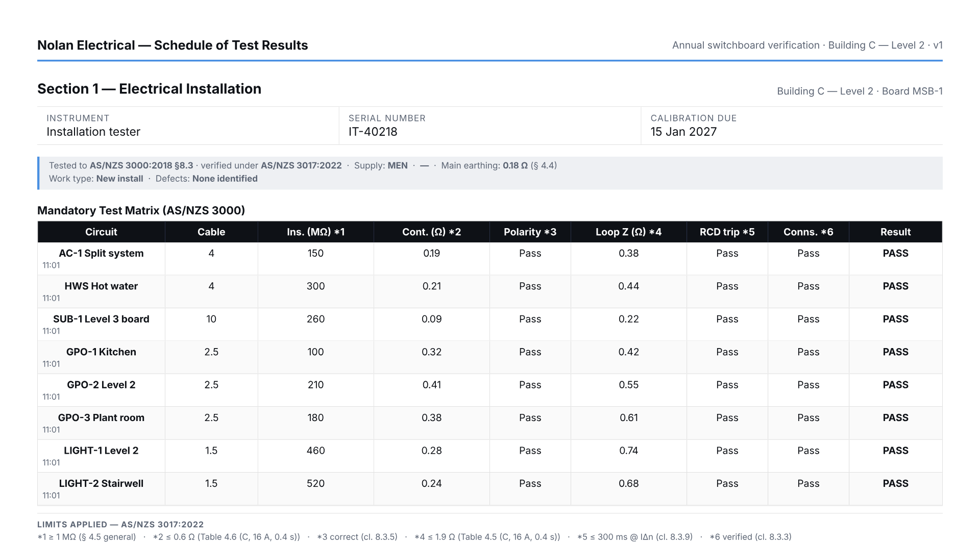Click the 'LIMITS APPLIED — AS/NZS 3017:2022' footer heading
Screen dimensions: 980x542
point(120,525)
